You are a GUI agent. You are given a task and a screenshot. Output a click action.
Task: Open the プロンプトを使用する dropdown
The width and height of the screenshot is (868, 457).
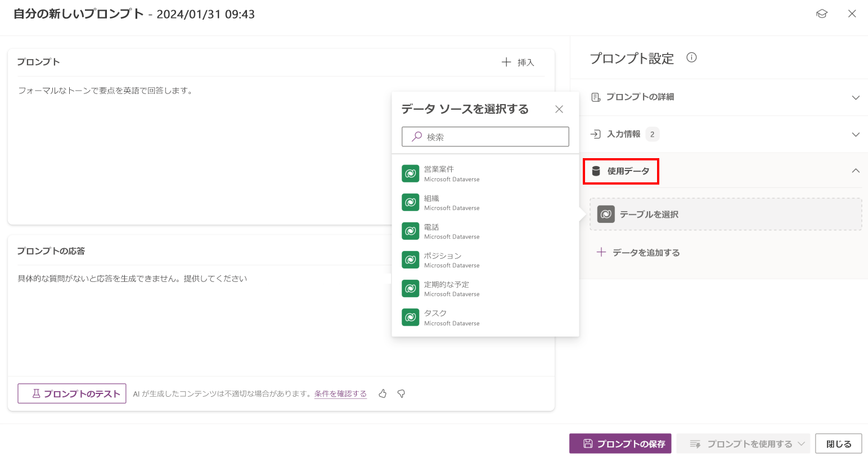pos(743,443)
